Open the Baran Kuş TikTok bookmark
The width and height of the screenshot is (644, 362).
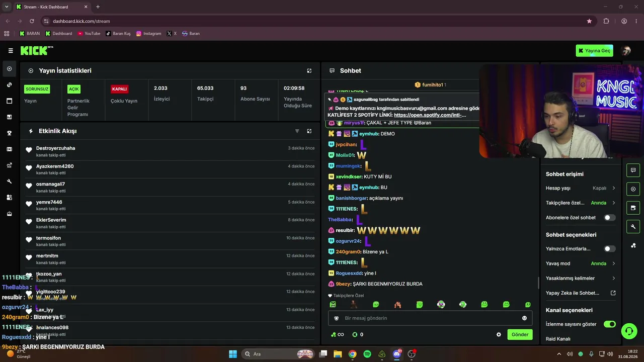[118, 34]
